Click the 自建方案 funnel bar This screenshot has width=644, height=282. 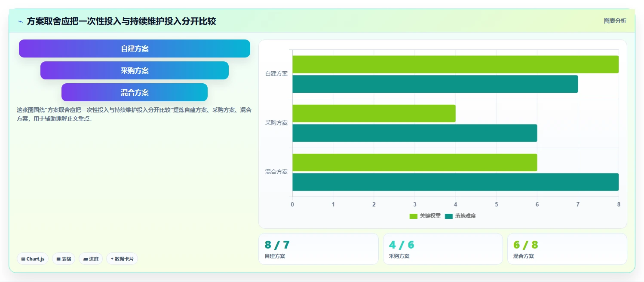(x=135, y=49)
